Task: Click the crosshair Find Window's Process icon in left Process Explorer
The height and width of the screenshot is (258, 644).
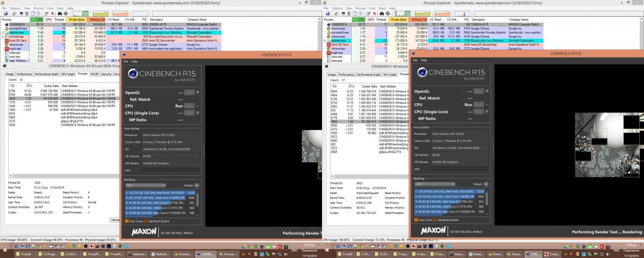Action: point(65,13)
